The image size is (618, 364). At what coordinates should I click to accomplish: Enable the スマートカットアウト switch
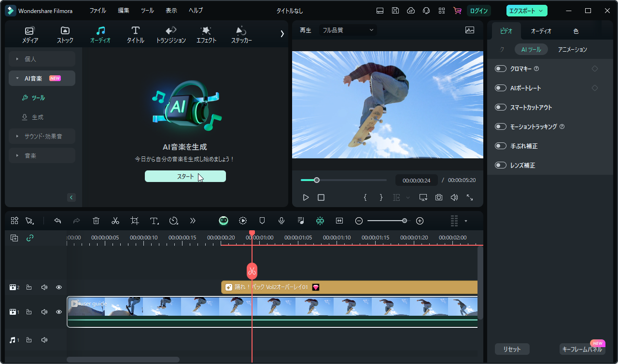(x=501, y=107)
